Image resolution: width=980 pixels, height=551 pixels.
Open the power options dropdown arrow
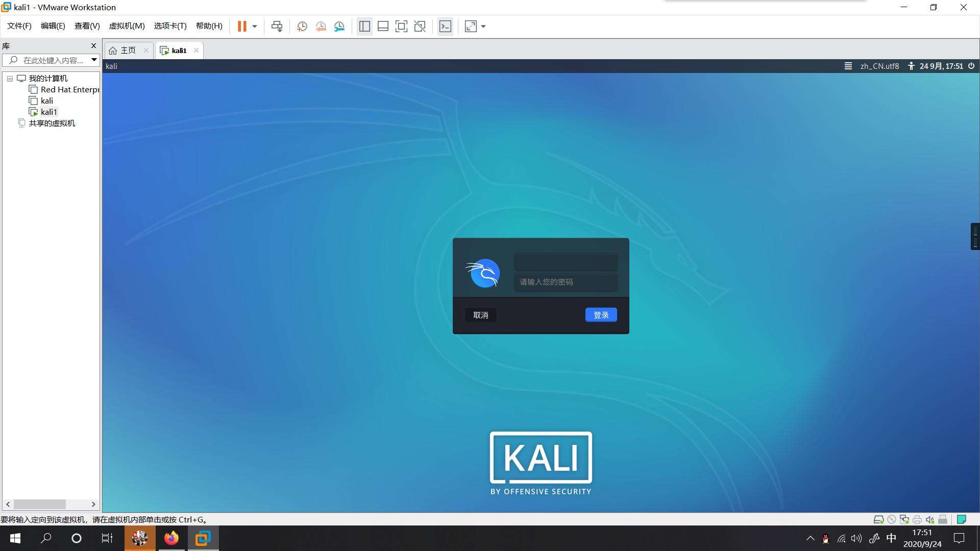[255, 27]
